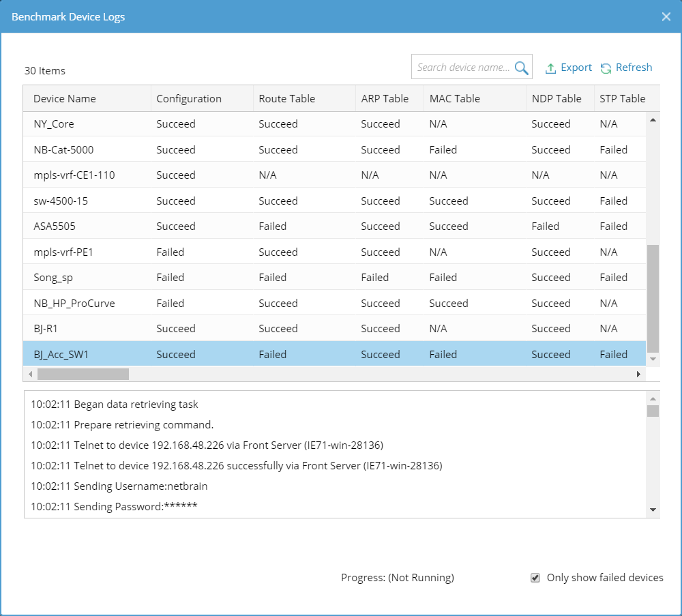
Task: Sort by Configuration column header
Action: point(189,99)
